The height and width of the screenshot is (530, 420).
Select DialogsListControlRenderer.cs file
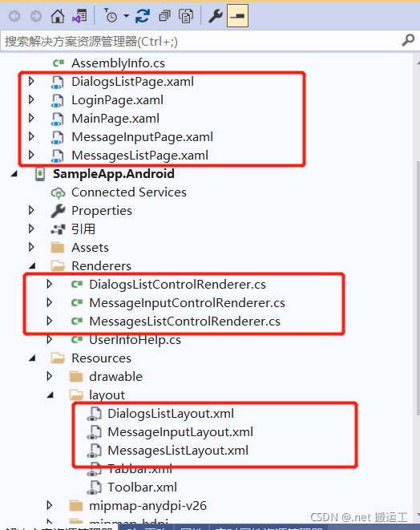tap(177, 285)
